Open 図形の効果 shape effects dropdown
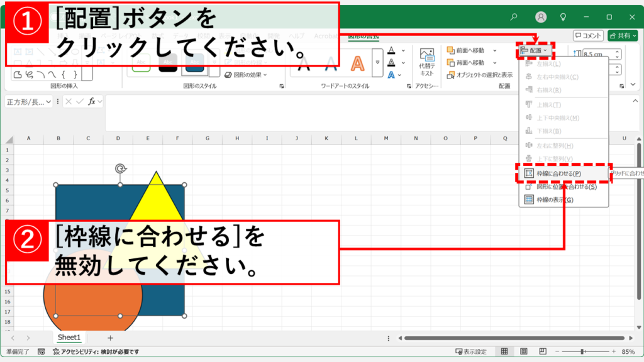Viewport: 644px width, 362px height. (246, 75)
